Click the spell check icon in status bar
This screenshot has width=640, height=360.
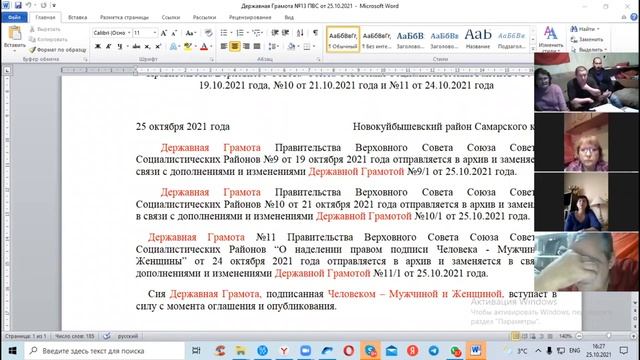tap(107, 336)
